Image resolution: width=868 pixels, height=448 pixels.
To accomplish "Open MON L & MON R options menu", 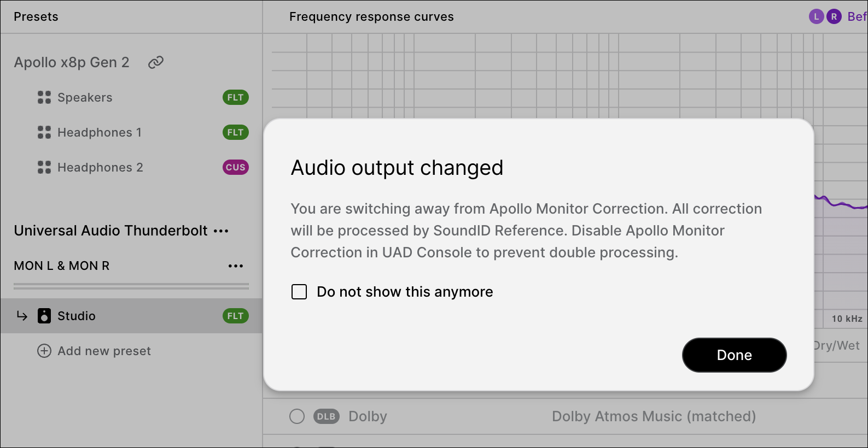I will [236, 266].
